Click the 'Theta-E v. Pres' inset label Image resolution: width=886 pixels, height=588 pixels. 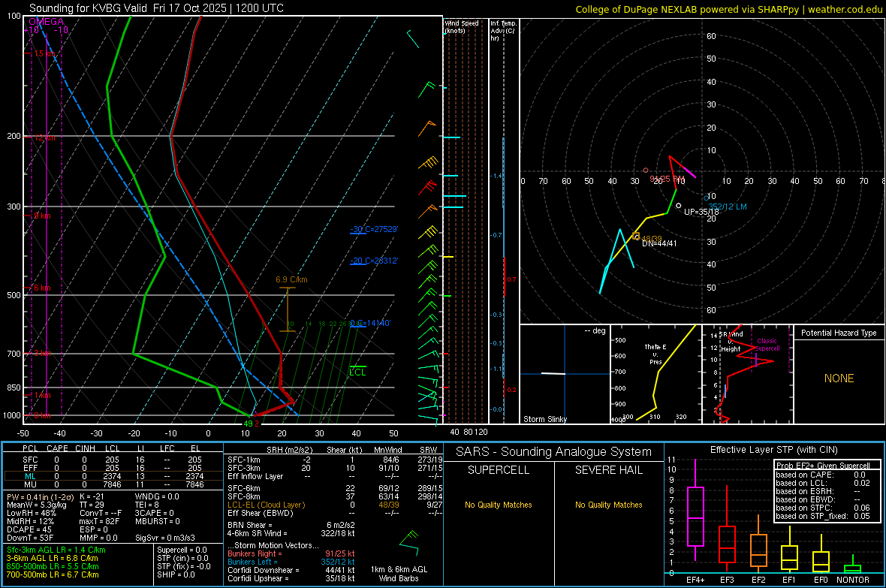(655, 354)
